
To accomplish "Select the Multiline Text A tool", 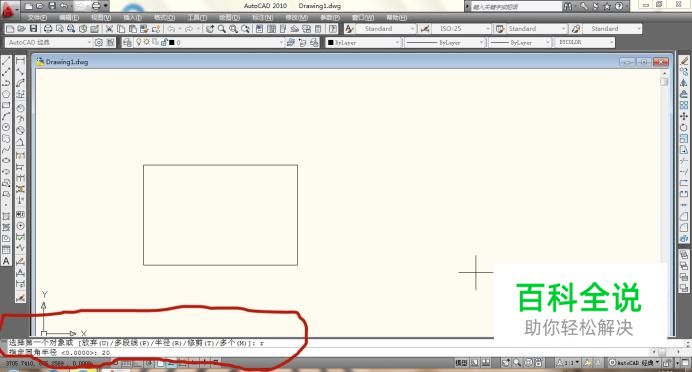I will (6, 261).
